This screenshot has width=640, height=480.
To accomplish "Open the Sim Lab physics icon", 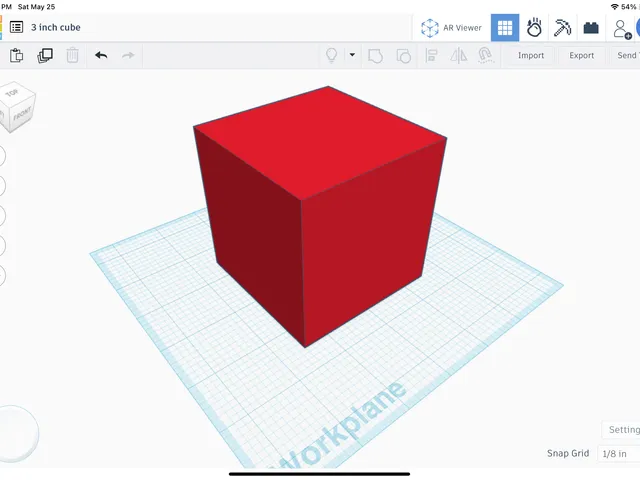I will (534, 28).
